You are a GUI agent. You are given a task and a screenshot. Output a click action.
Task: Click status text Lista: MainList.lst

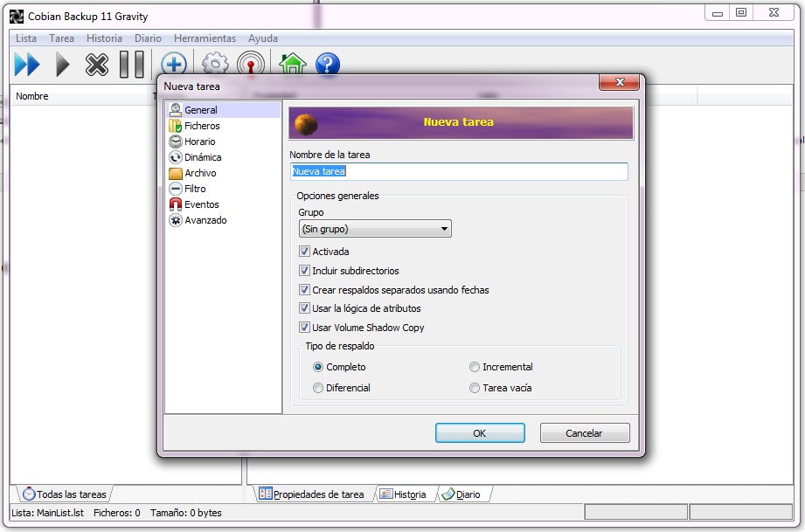click(x=48, y=513)
